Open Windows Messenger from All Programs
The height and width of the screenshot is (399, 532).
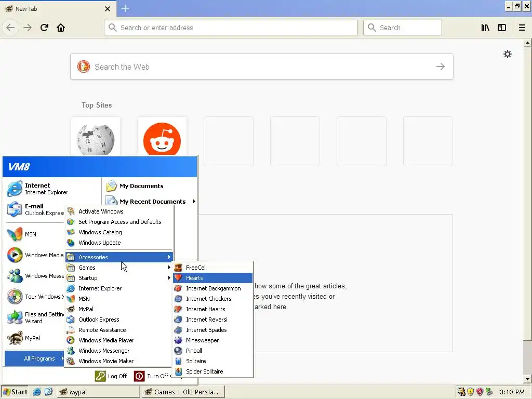[x=119, y=351]
